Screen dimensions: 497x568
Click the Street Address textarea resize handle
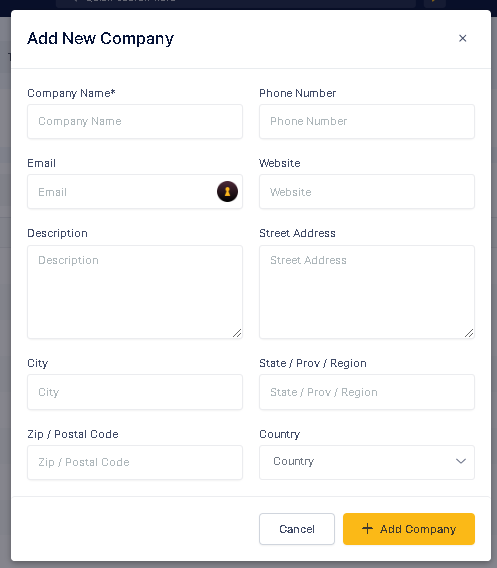469,333
